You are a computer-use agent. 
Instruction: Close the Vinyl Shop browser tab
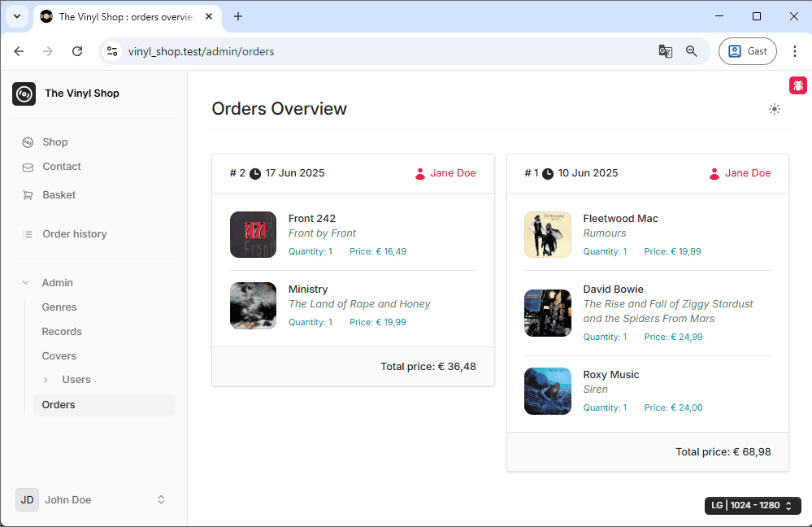pyautogui.click(x=209, y=16)
